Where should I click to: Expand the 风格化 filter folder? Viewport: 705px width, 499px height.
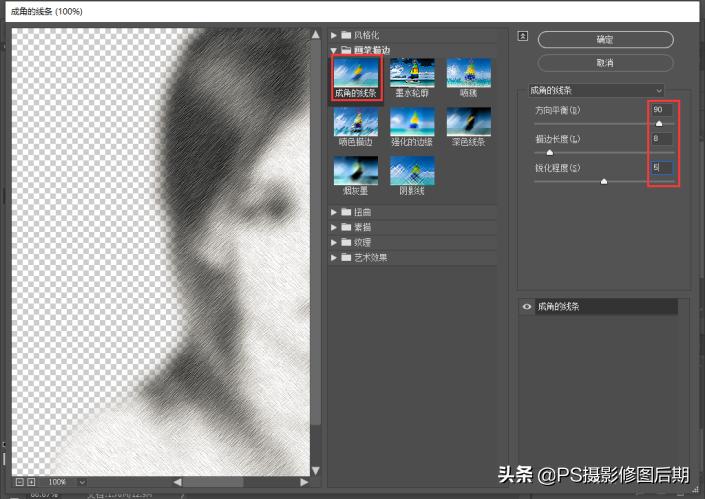334,35
